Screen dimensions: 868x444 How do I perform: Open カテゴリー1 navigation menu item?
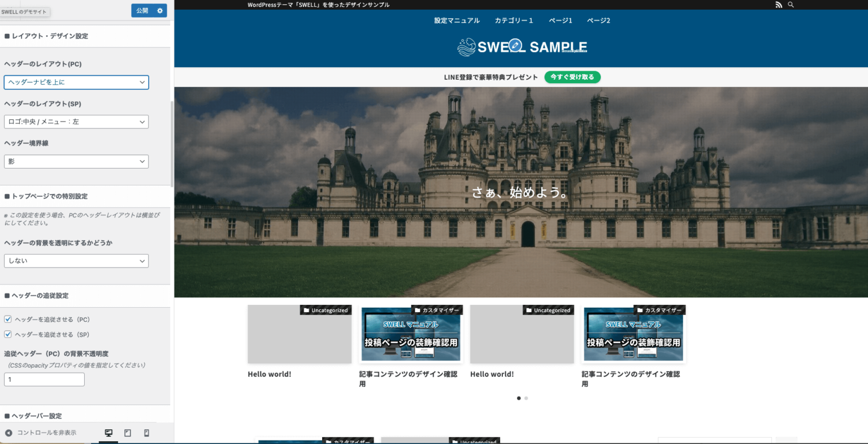[x=514, y=20]
